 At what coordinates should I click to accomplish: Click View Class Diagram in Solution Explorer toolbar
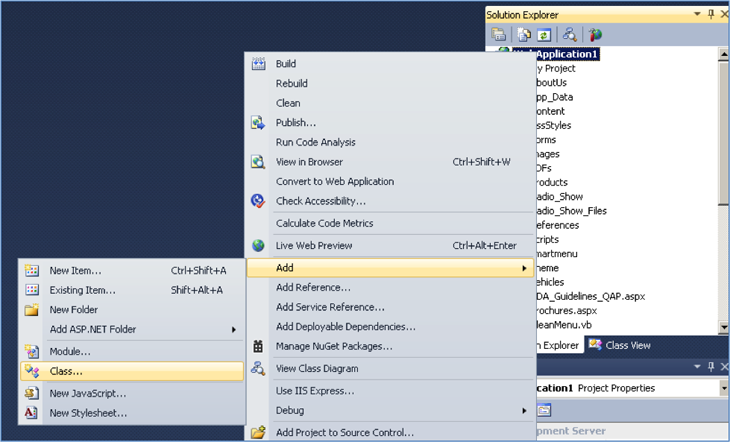click(569, 34)
